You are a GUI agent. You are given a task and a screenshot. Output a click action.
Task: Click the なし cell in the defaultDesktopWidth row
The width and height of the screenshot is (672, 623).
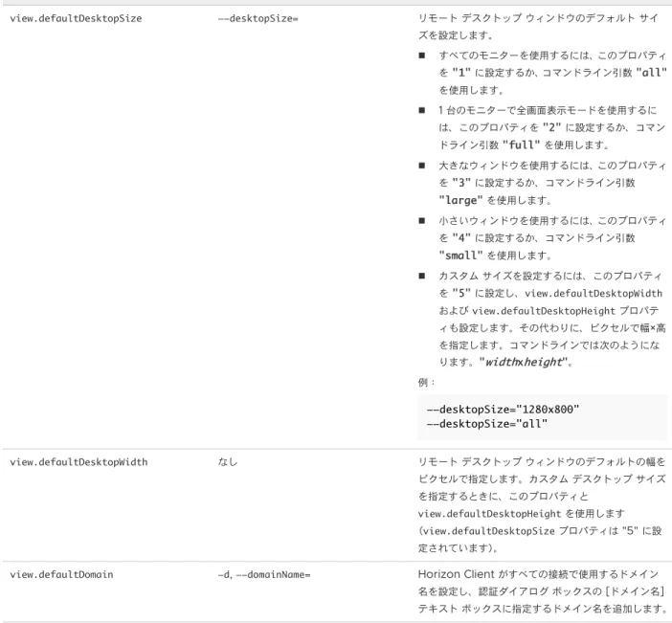[228, 462]
